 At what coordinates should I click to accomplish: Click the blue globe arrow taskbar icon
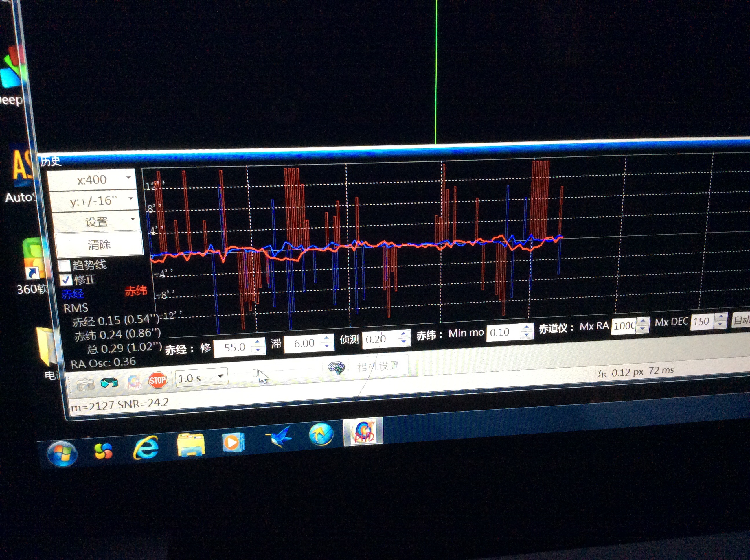[321, 434]
